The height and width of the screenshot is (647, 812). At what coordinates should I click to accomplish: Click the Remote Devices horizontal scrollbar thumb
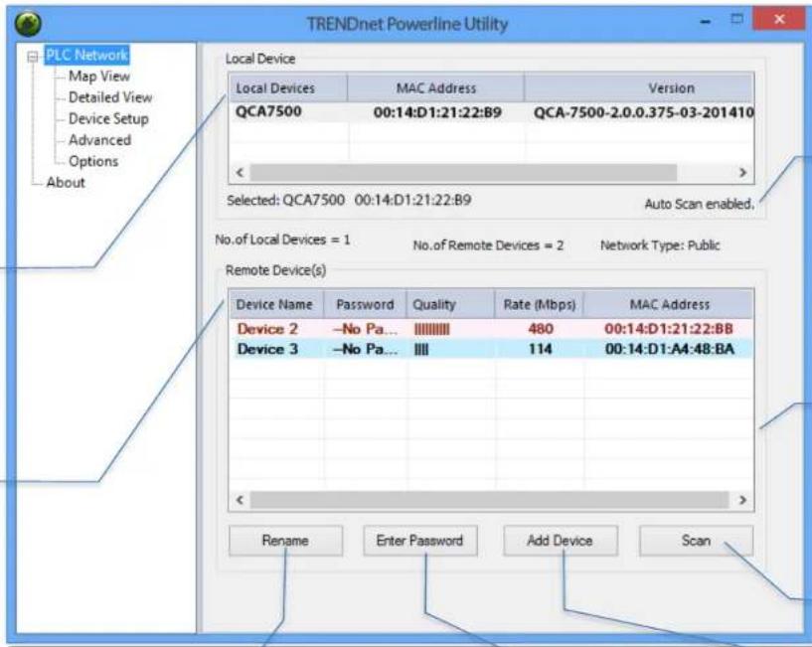489,500
